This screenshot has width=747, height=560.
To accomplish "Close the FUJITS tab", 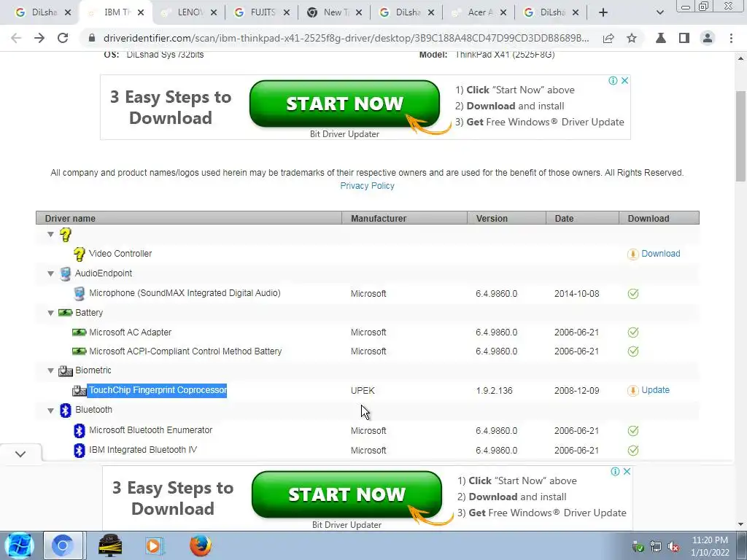I will [286, 13].
